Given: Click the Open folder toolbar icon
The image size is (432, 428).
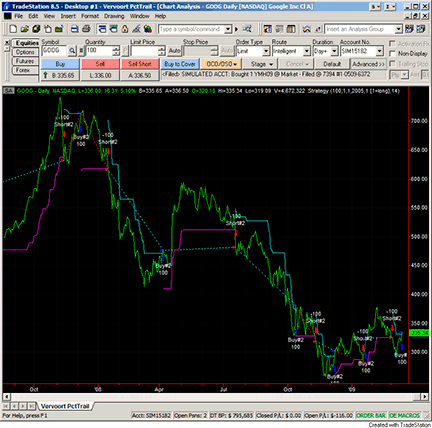Looking at the screenshot, I should 24,29.
